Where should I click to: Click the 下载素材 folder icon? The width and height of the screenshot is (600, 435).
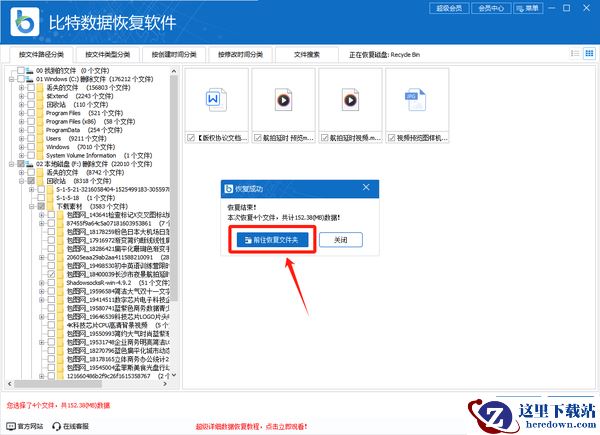pos(50,206)
